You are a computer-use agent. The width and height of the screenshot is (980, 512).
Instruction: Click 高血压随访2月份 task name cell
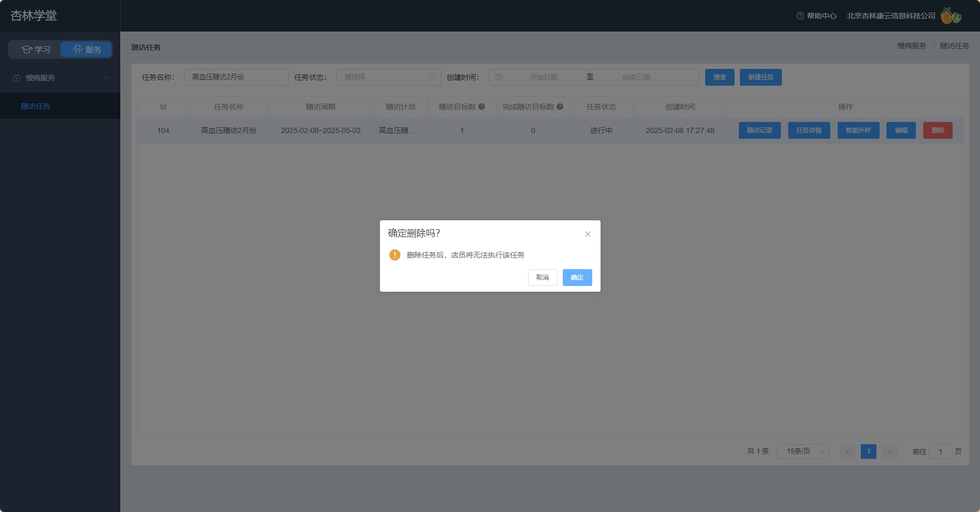pyautogui.click(x=229, y=130)
